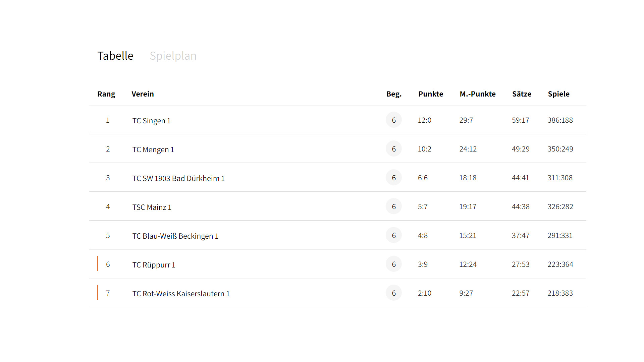Open TSC Mainz 1 team page
Viewport: 644px width, 362px height.
[152, 207]
